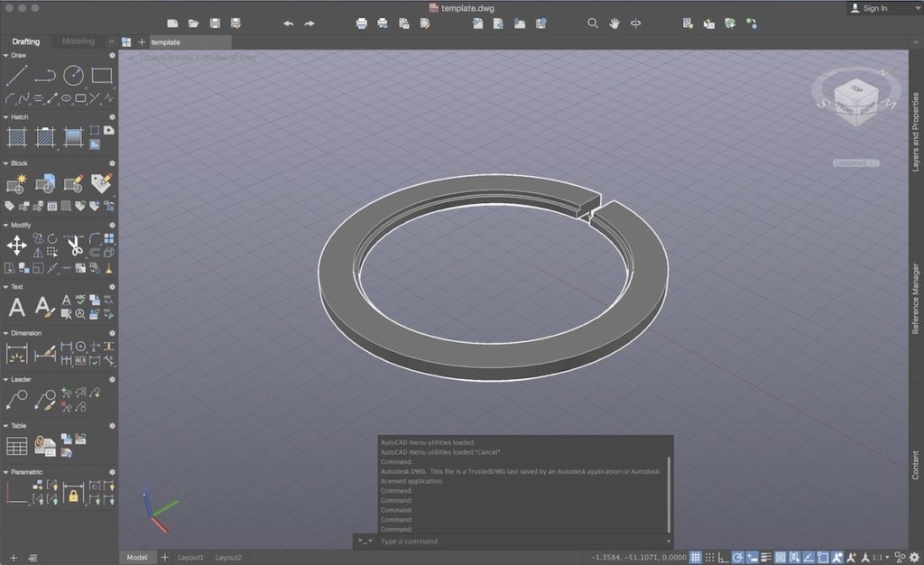The width and height of the screenshot is (924, 565).
Task: Click the Open file toolbar icon
Action: pyautogui.click(x=193, y=23)
